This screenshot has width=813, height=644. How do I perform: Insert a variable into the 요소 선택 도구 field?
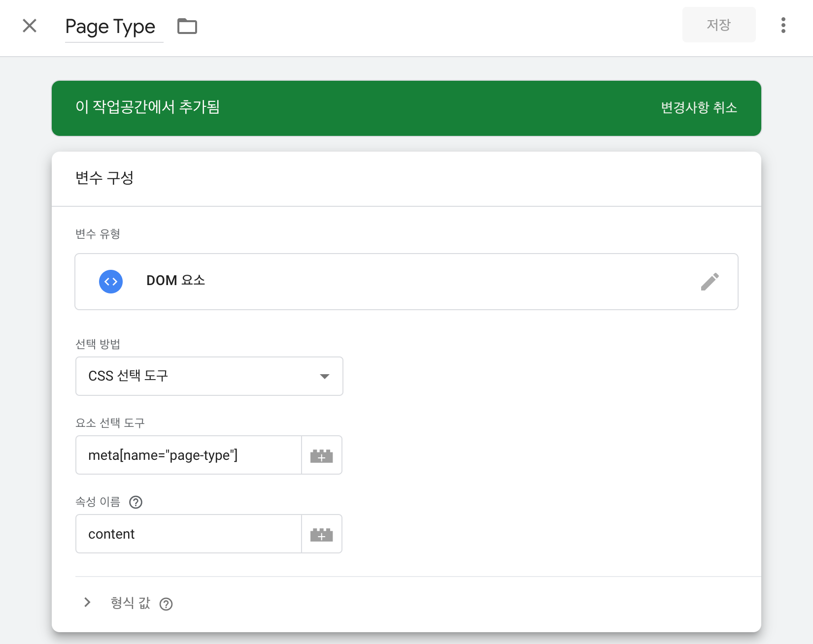(321, 455)
